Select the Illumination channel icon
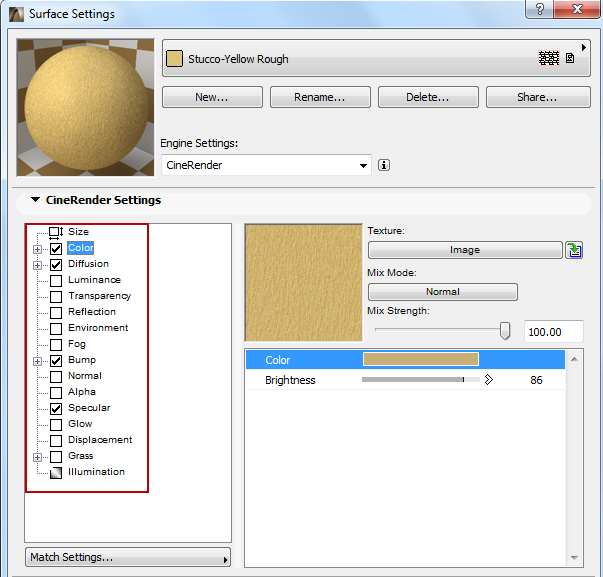603x577 pixels. click(x=56, y=473)
